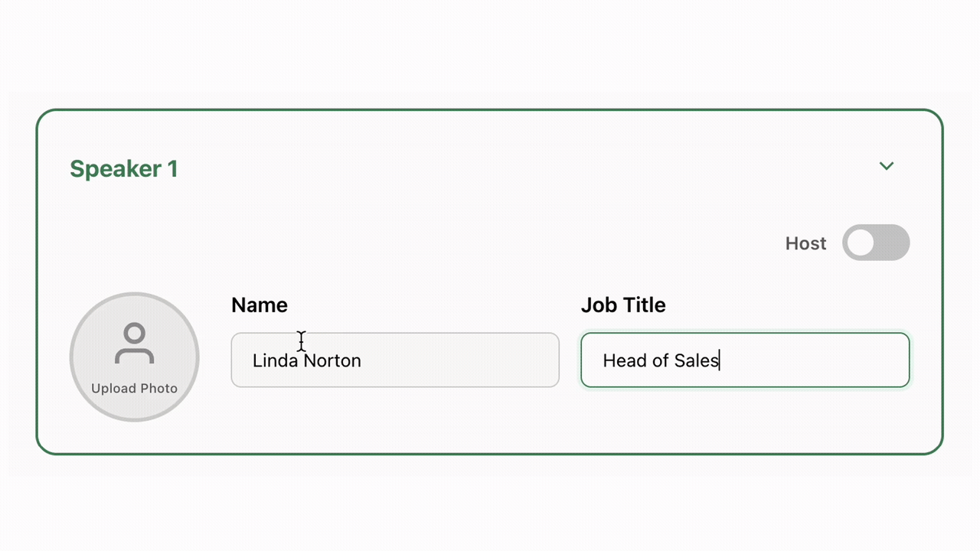The width and height of the screenshot is (980, 551).
Task: Click the person silhouette icon
Action: 135,344
